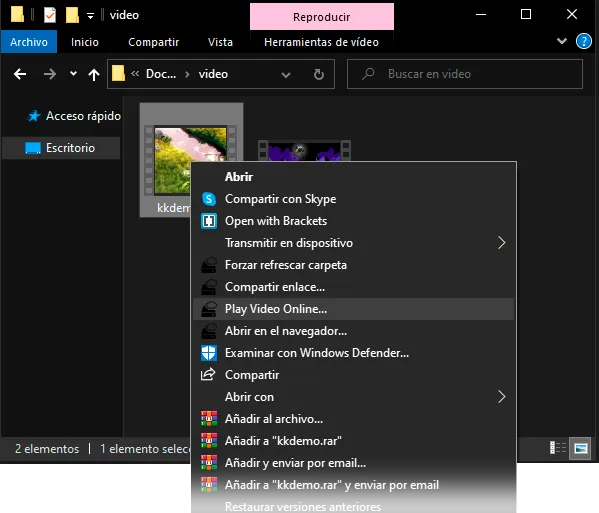This screenshot has height=513, width=599.
Task: Open the Compartir ribbon tab
Action: (154, 42)
